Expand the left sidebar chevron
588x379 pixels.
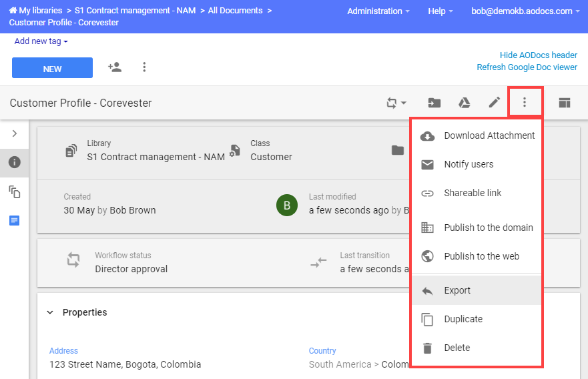[x=15, y=133]
